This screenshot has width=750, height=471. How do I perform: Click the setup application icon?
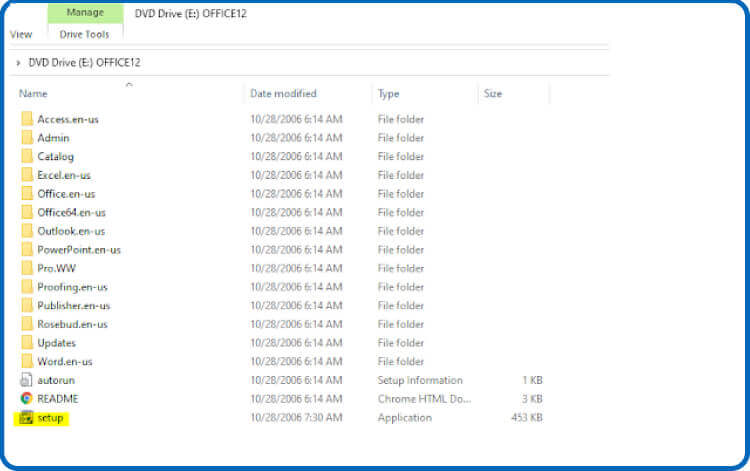click(x=26, y=417)
